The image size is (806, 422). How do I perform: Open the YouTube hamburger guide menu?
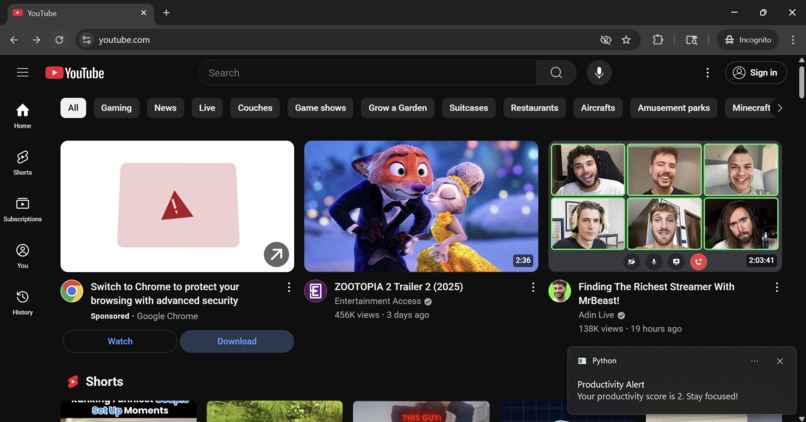pyautogui.click(x=23, y=72)
